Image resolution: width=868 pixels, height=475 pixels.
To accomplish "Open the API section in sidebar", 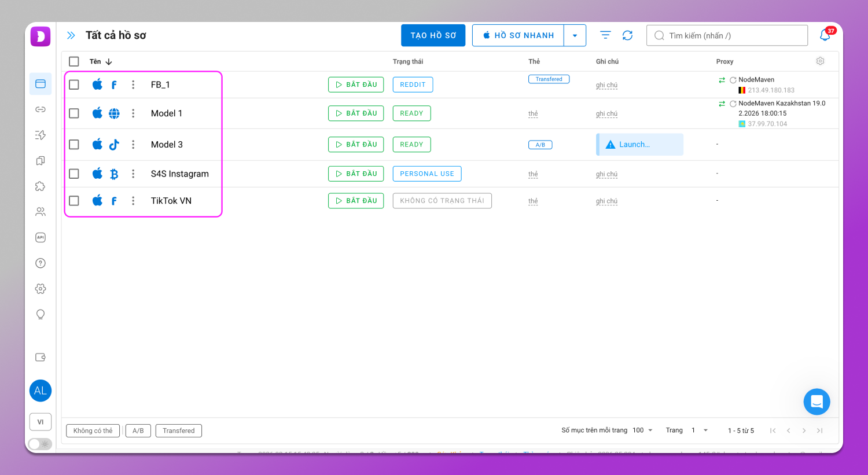I will pos(41,237).
